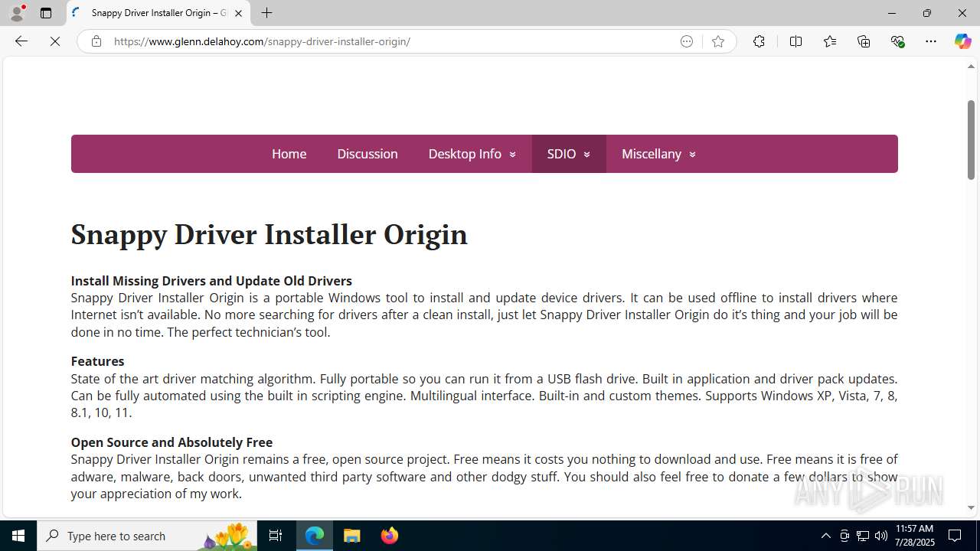Click 'Install Missing Drivers and Update Old Drivers' text
The width and height of the screenshot is (980, 551).
(x=211, y=281)
